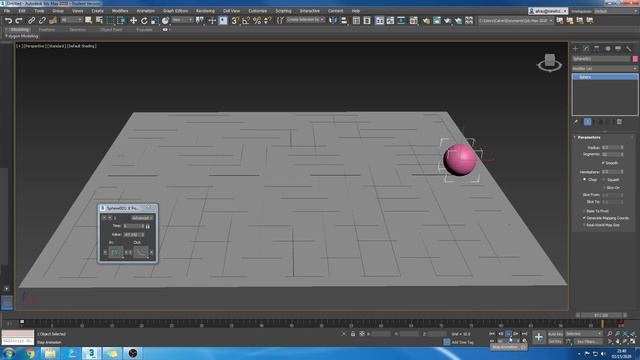Select the Chop radio button
Viewport: 640px width, 360px height.
point(584,180)
